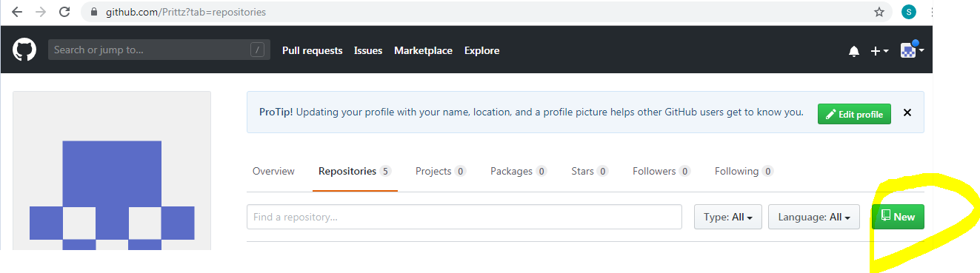The width and height of the screenshot is (980, 273).
Task: Dismiss the ProTip banner
Action: point(907,113)
